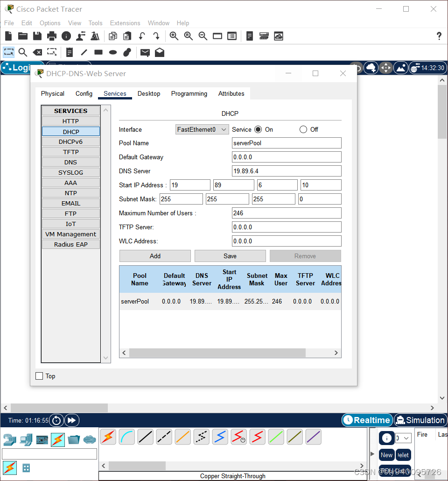Check the Top checkbox
Screen dimensions: 448x481
(x=39, y=376)
